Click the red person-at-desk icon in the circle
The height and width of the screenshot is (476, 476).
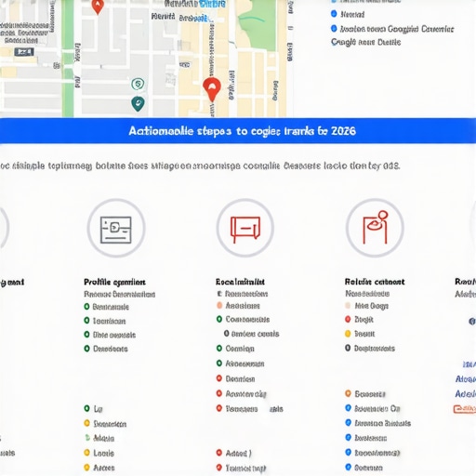[x=376, y=227]
